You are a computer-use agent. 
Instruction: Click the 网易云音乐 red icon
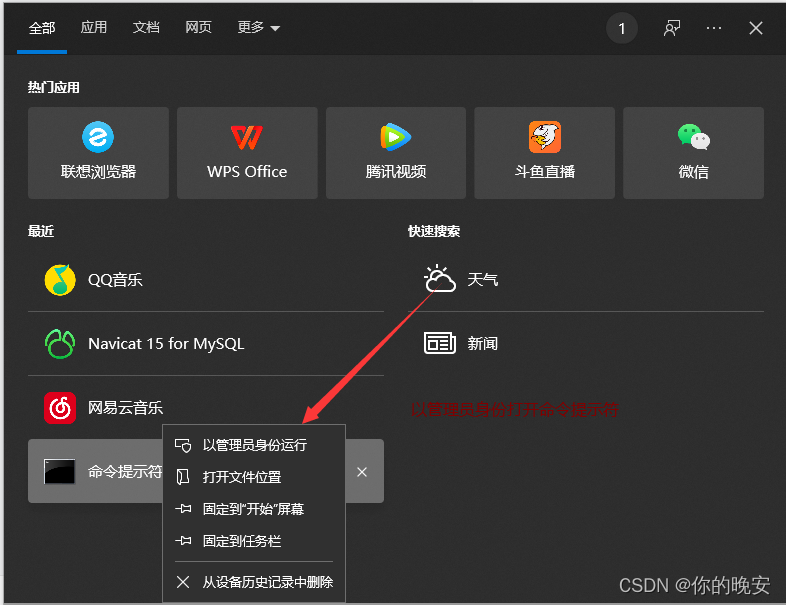(x=60, y=408)
